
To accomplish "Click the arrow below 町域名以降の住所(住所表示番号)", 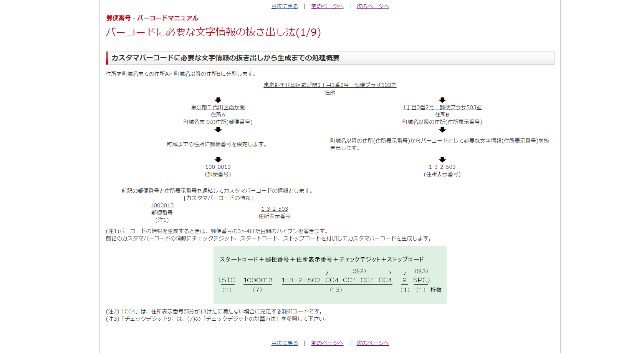I will [x=442, y=130].
